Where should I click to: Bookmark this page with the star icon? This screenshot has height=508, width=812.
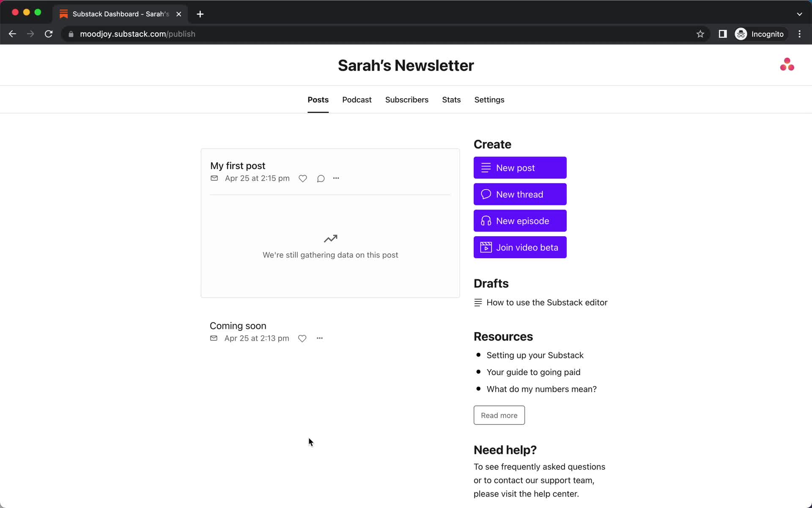(x=700, y=34)
